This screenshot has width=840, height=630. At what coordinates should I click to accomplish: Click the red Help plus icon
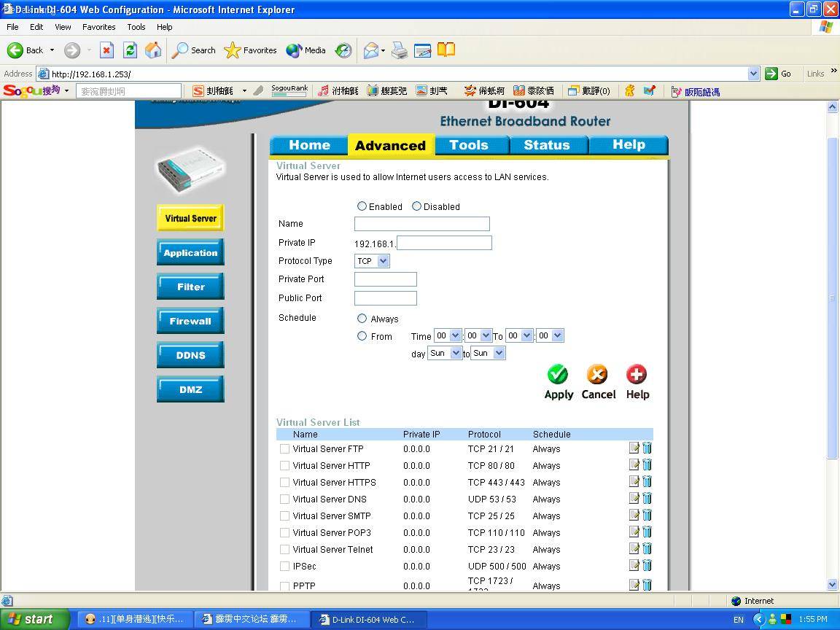637,375
